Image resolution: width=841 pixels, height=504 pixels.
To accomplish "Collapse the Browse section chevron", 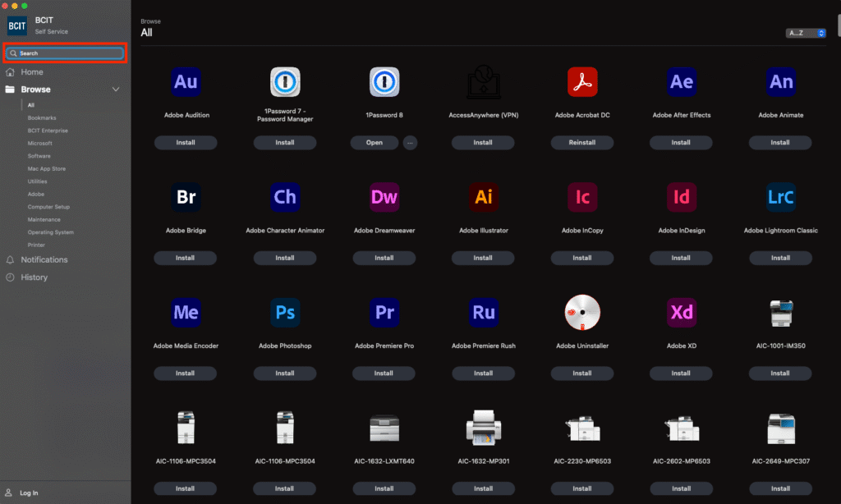I will coord(115,89).
